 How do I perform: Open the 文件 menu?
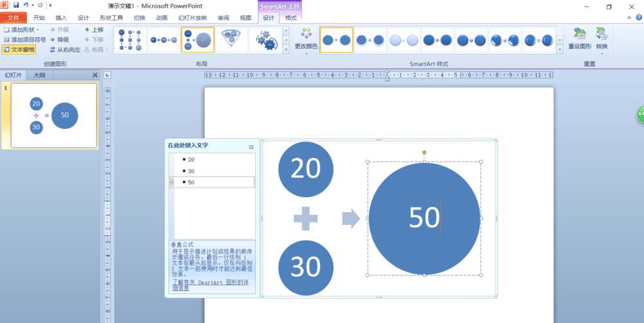click(x=14, y=17)
